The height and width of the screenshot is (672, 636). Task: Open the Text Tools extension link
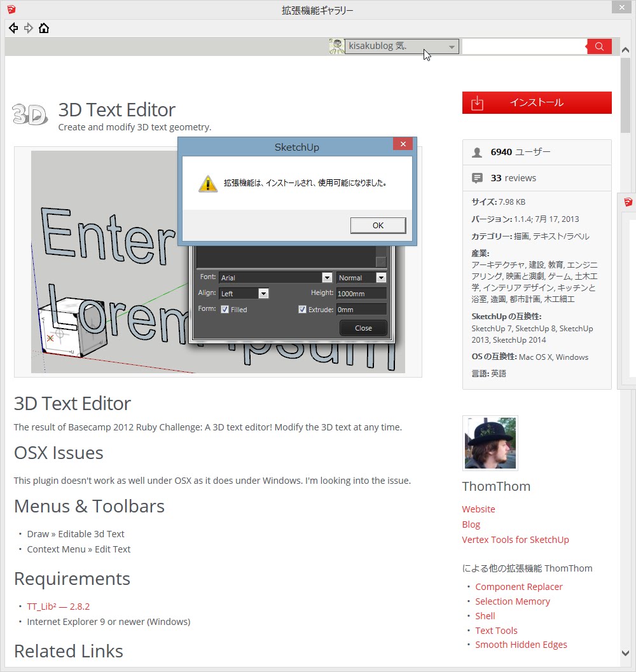pos(496,631)
